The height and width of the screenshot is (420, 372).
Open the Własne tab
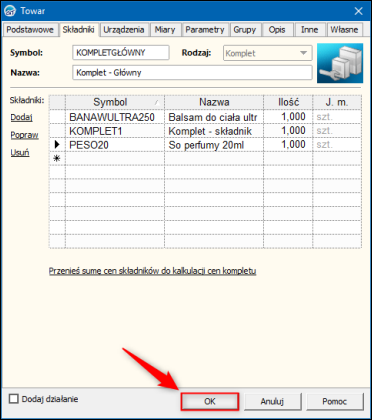pos(344,30)
